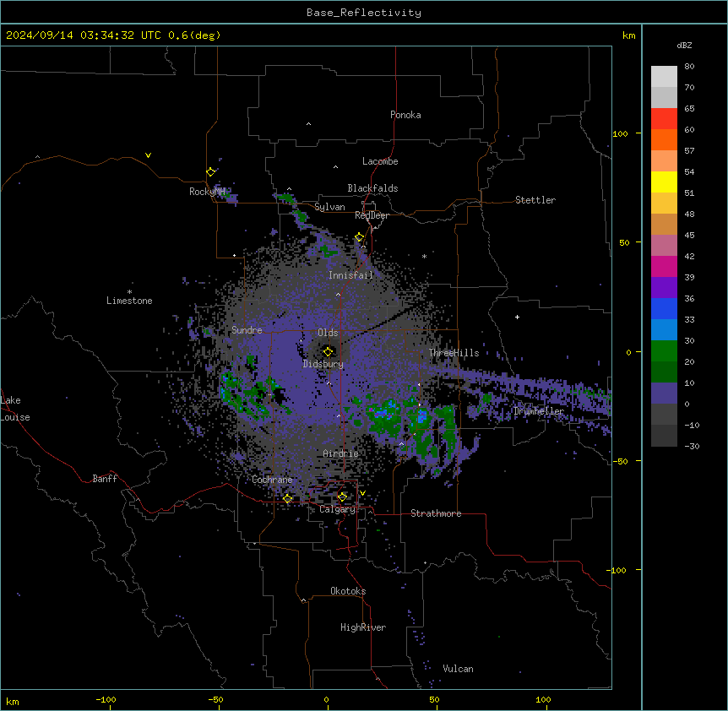
Task: Click the Sundre town label
Action: click(x=247, y=330)
